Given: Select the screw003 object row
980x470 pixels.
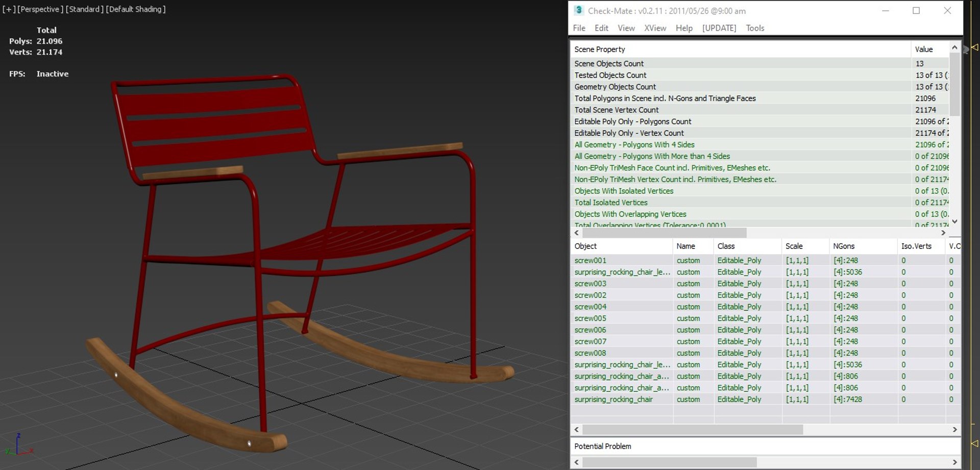Looking at the screenshot, I should [x=765, y=283].
